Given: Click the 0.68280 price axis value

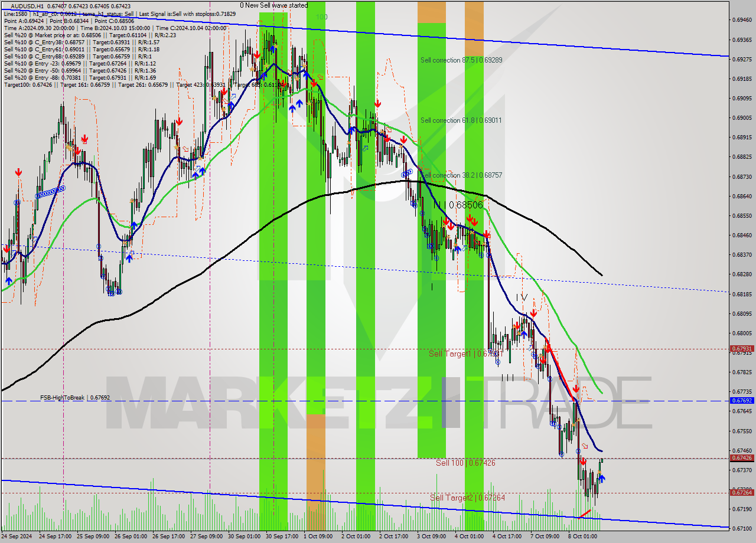Looking at the screenshot, I should point(742,274).
